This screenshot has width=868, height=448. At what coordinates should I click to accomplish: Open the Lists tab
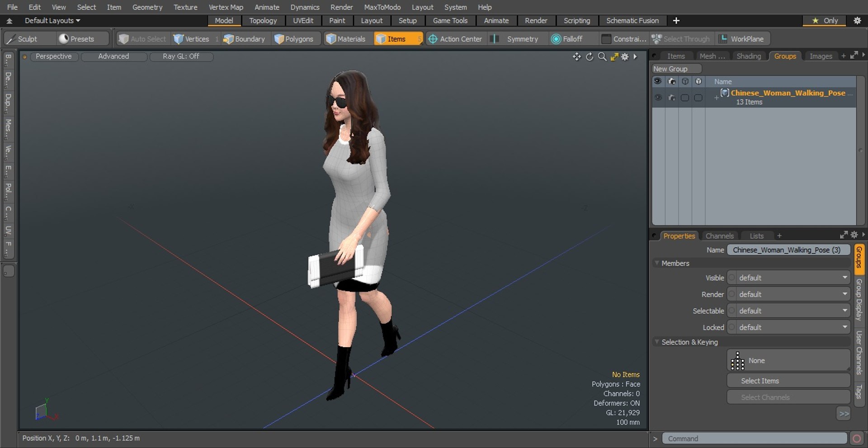click(x=756, y=236)
